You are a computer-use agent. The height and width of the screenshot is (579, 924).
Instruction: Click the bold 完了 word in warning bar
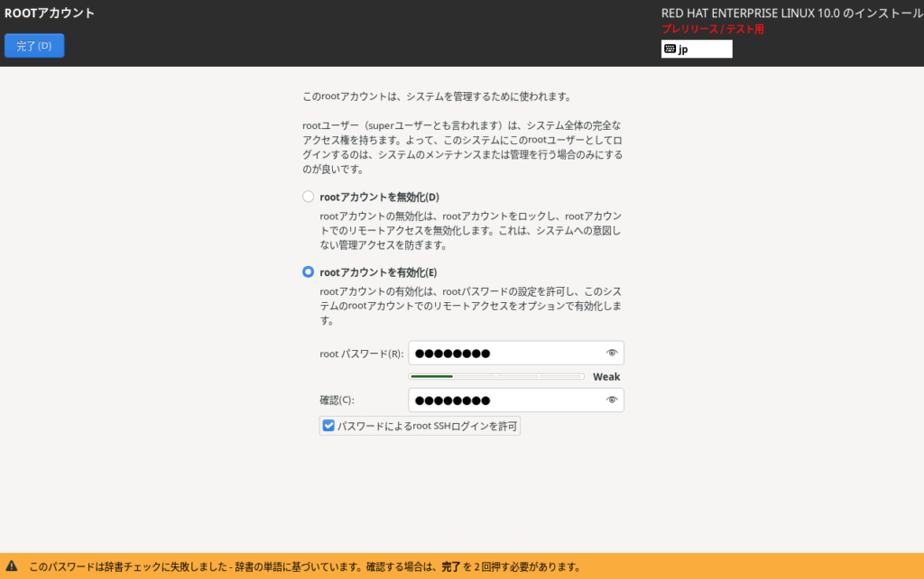451,567
